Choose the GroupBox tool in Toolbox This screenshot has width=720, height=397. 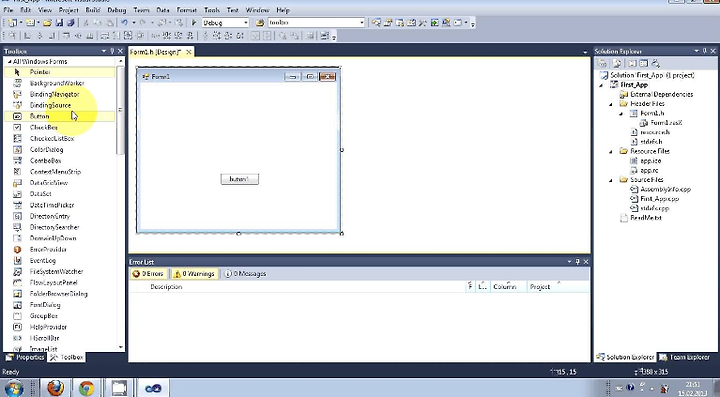click(x=44, y=316)
